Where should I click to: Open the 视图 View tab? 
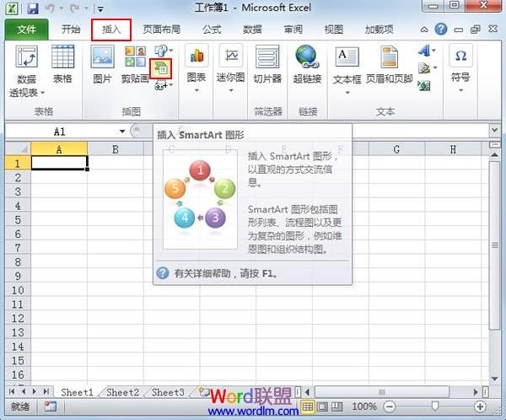pos(334,30)
